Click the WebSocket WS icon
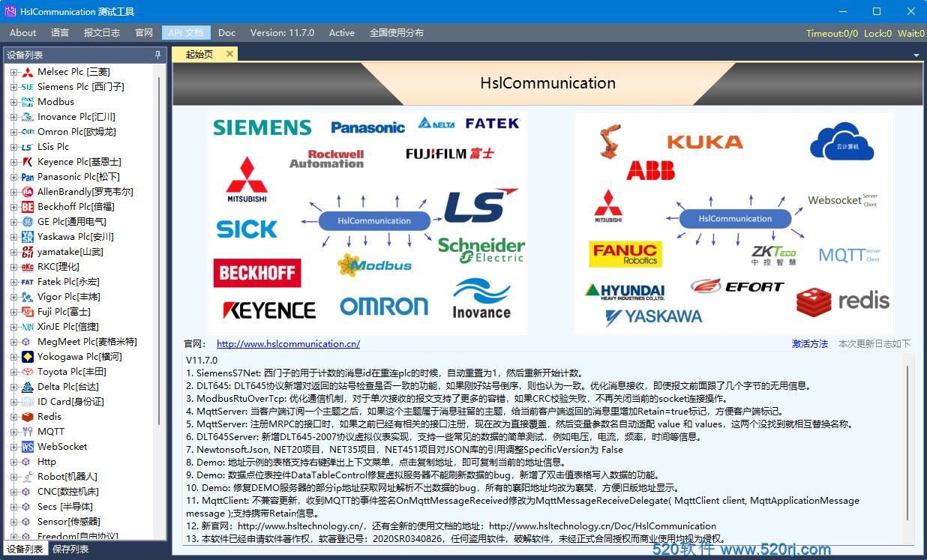Screen dimensions: 927x560 tap(28, 447)
